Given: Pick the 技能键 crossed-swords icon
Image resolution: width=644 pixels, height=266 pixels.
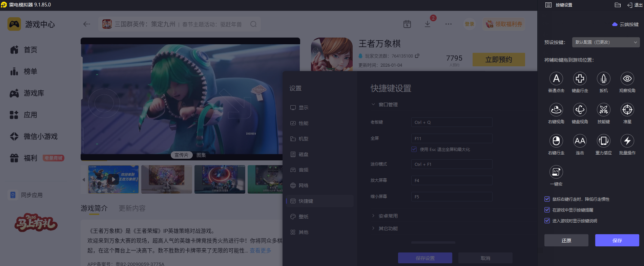Looking at the screenshot, I should 603,110.
